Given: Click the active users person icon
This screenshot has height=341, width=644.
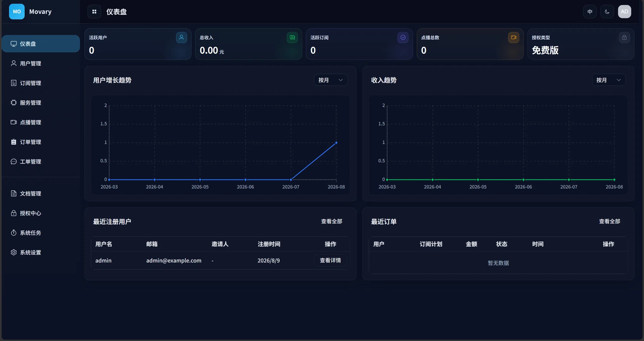Looking at the screenshot, I should pos(181,37).
